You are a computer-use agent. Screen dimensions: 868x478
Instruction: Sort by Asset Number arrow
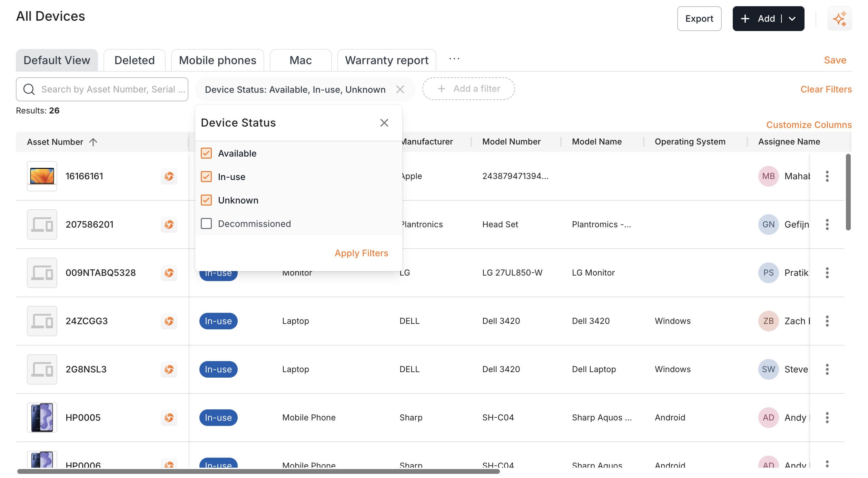[x=93, y=142]
